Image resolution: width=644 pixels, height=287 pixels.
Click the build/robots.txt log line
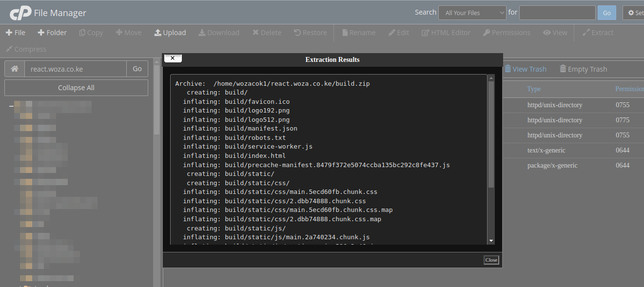tap(234, 138)
